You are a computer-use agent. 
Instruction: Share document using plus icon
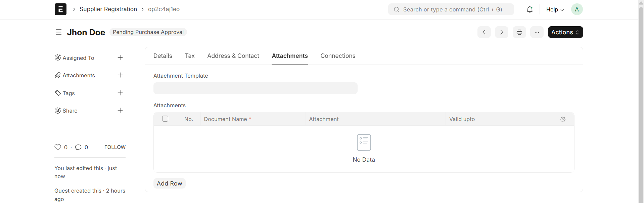[x=120, y=111]
